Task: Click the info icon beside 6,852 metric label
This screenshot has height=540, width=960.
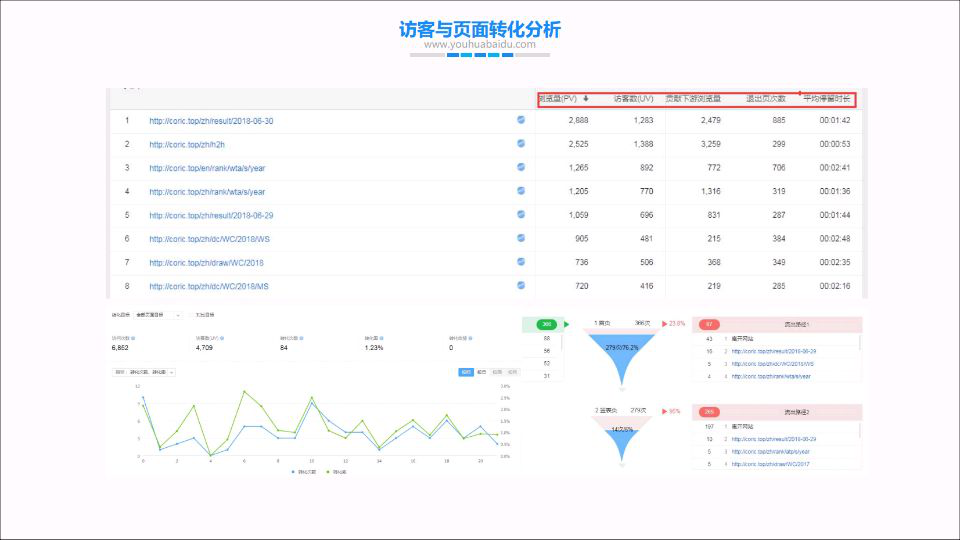Action: pyautogui.click(x=135, y=339)
